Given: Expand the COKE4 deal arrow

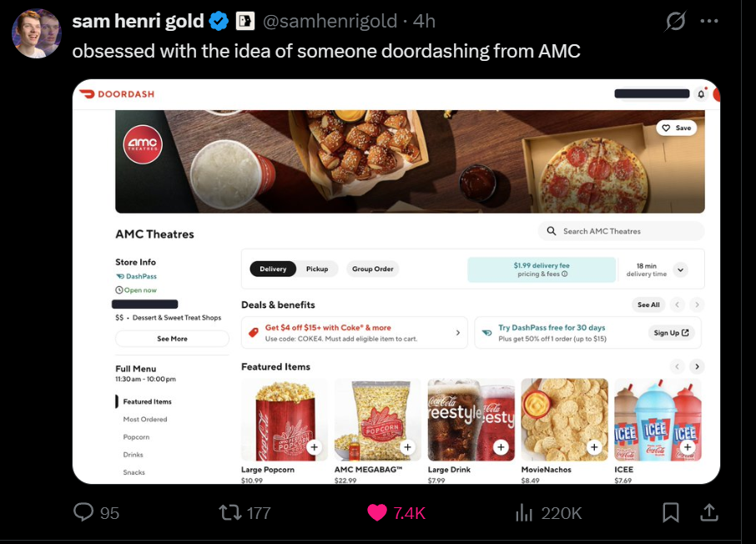Looking at the screenshot, I should (x=457, y=333).
